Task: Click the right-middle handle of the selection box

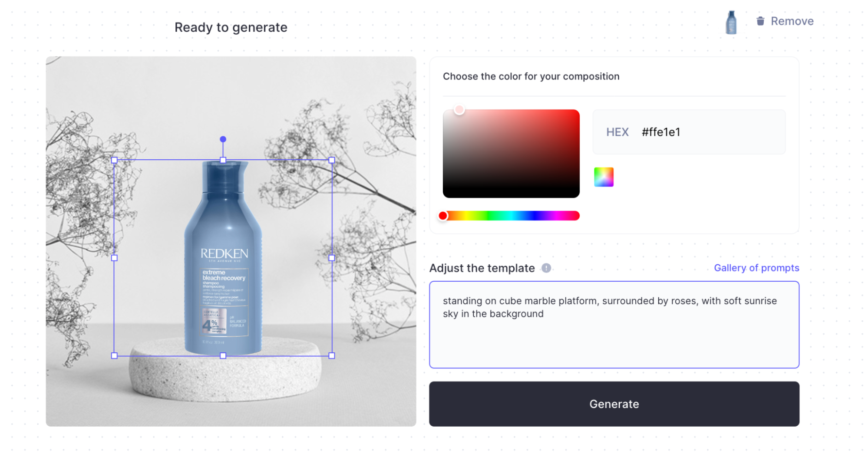Action: (x=332, y=258)
